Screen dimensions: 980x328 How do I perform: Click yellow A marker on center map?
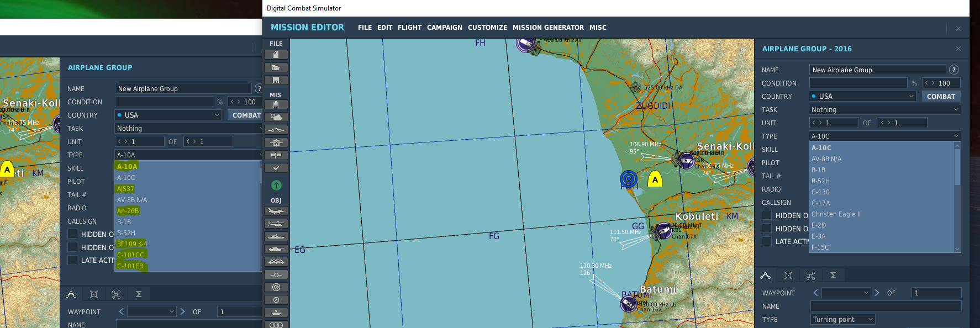tap(655, 179)
